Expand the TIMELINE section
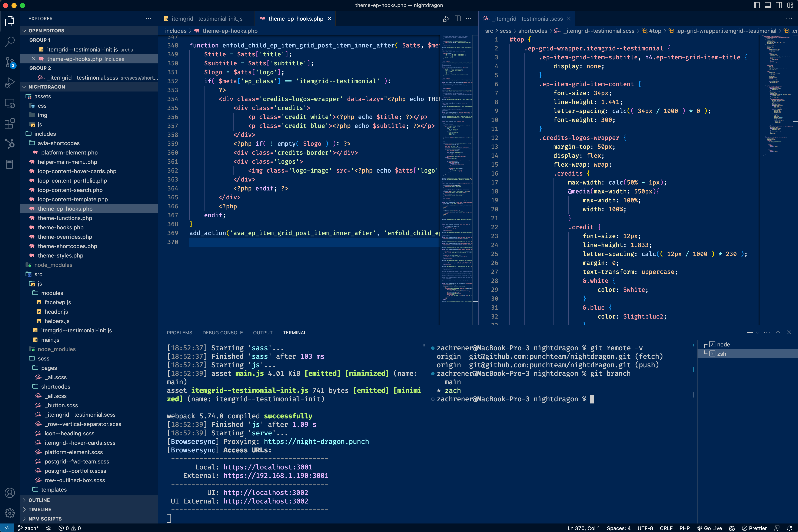Image resolution: width=798 pixels, height=532 pixels. [x=89, y=509]
